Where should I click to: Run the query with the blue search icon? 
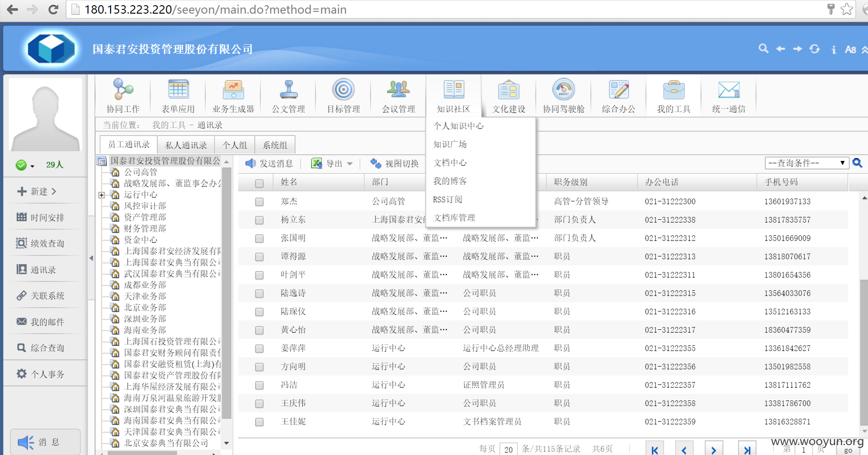858,163
